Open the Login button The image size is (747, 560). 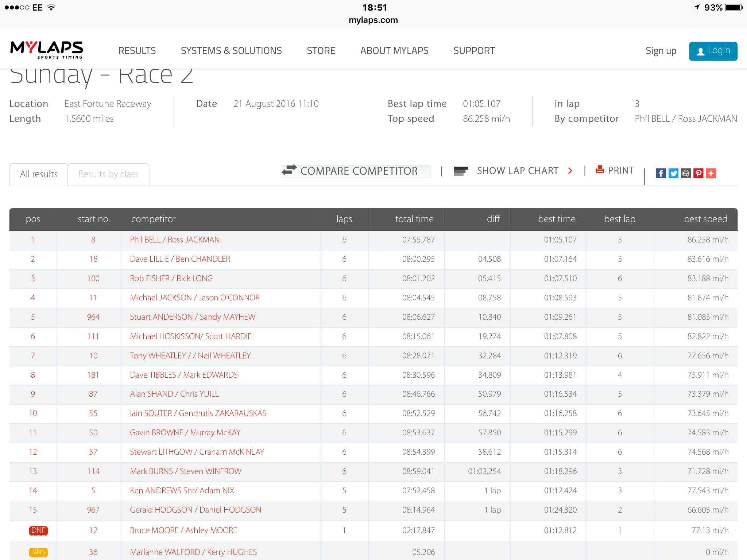(x=713, y=51)
